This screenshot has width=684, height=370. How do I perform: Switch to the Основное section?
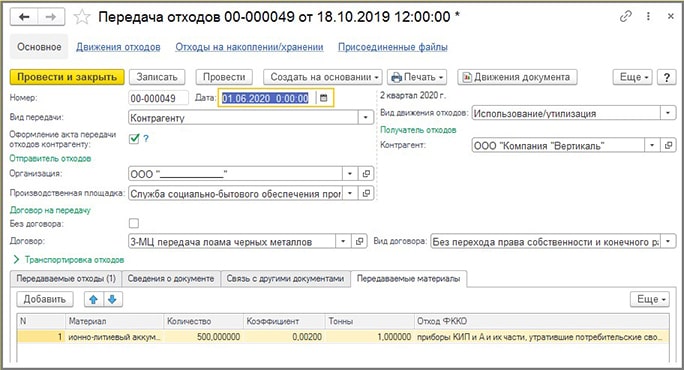(39, 47)
